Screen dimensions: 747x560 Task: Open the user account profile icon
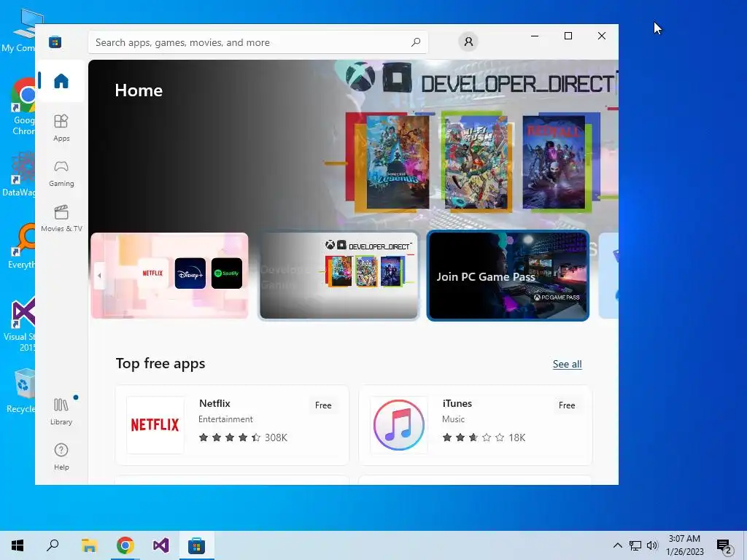(468, 42)
